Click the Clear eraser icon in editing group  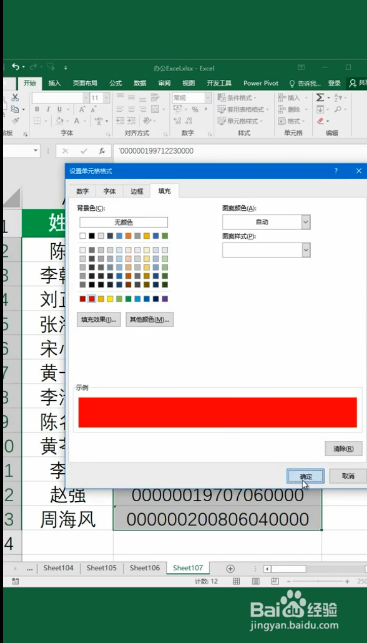[320, 121]
